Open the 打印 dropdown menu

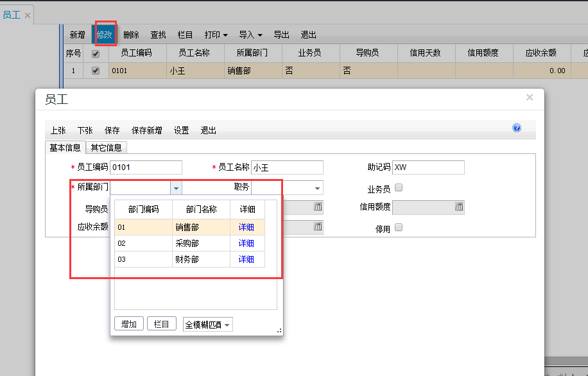click(216, 34)
